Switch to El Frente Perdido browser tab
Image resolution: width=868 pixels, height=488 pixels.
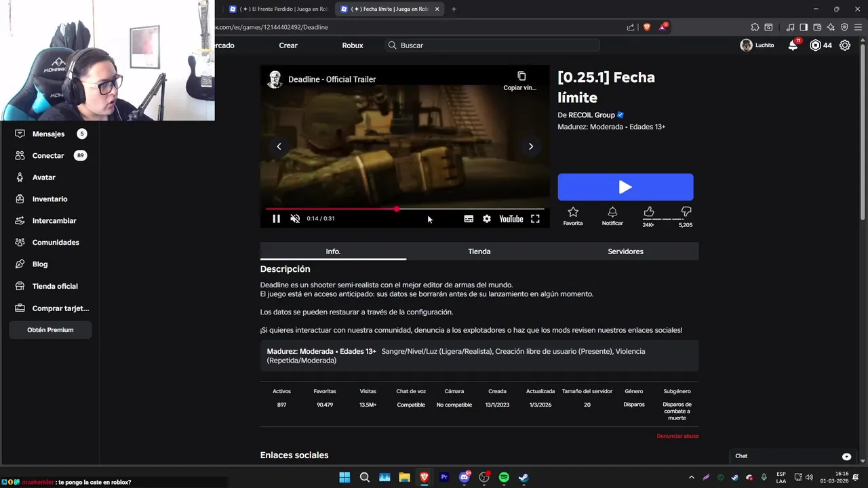pyautogui.click(x=278, y=9)
